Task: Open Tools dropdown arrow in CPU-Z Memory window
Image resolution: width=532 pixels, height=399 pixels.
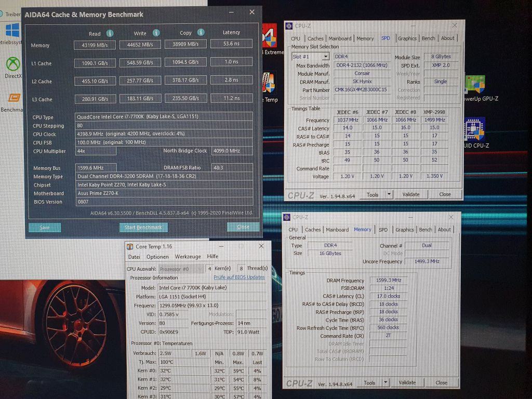Action: pyautogui.click(x=385, y=382)
